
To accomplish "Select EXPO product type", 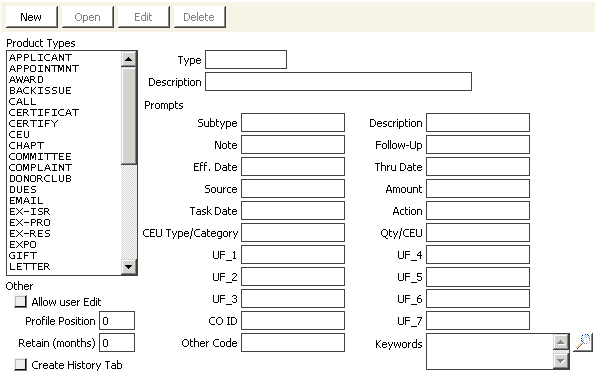I will pos(23,245).
